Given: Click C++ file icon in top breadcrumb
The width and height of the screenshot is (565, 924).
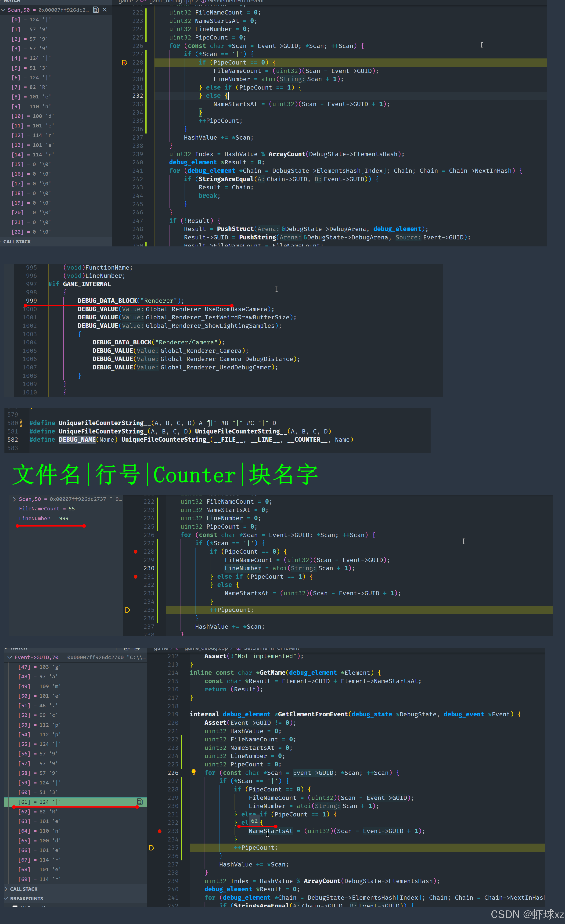Looking at the screenshot, I should point(143,1).
